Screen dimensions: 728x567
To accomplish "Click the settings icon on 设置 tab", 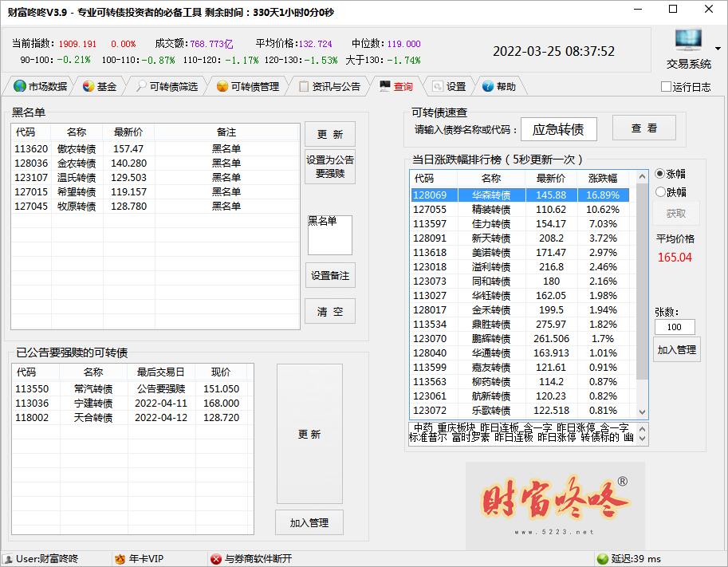I will click(437, 86).
